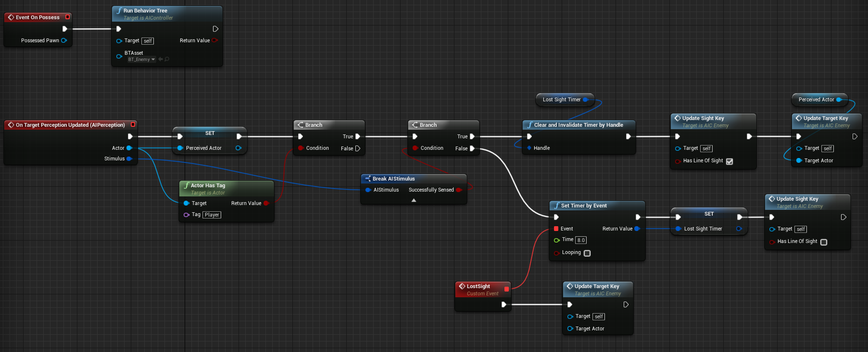Screen dimensions: 868x352
Task: Click the Perceived Actor variable getter node
Action: (x=819, y=99)
